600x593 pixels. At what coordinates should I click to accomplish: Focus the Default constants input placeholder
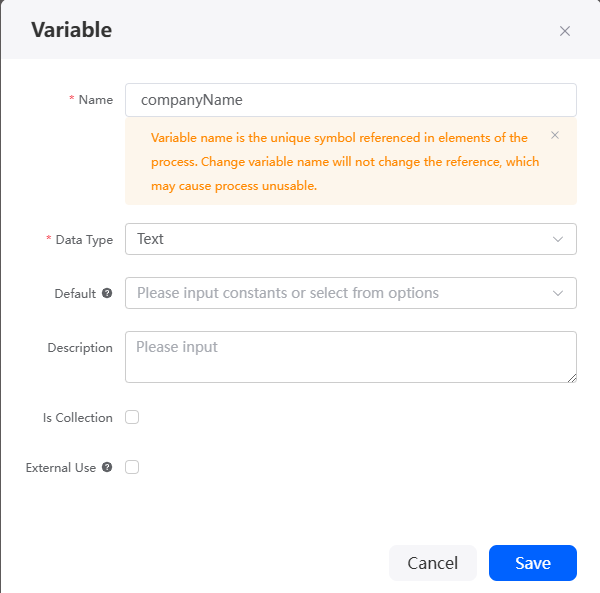288,293
